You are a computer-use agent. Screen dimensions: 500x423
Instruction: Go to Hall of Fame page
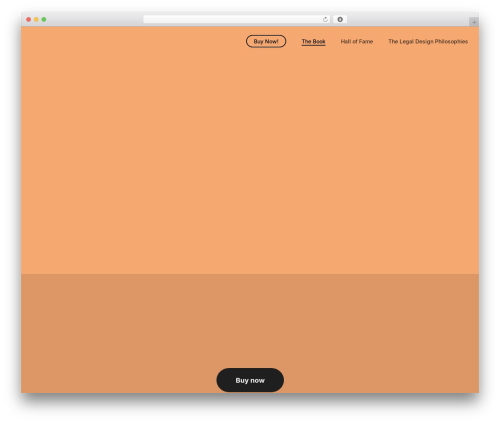[x=357, y=42]
